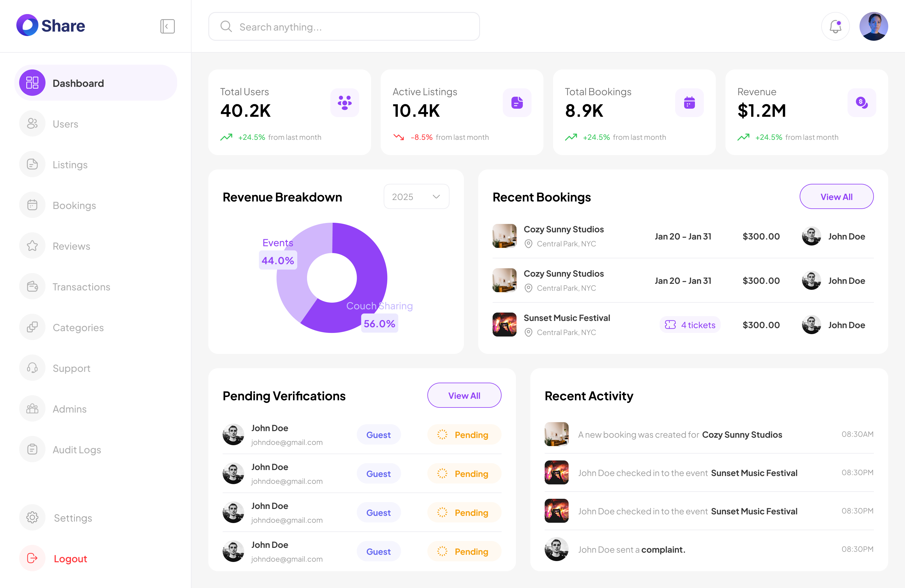Open the user profile avatar menu
905x588 pixels.
point(874,27)
